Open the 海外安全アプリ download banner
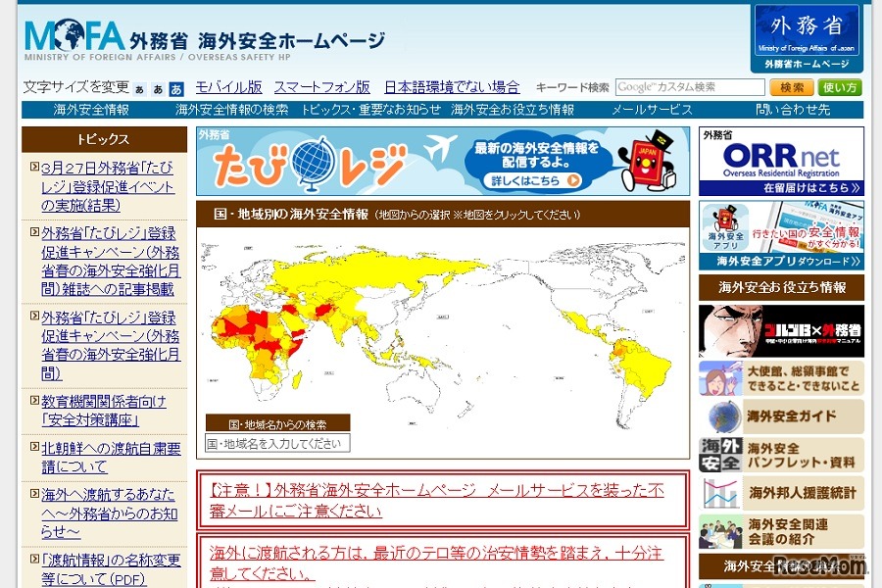 779,225
